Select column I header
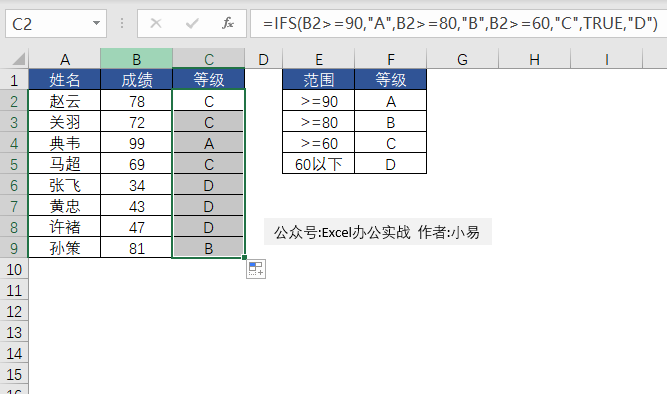Viewport: 667px width, 394px height. (x=607, y=59)
